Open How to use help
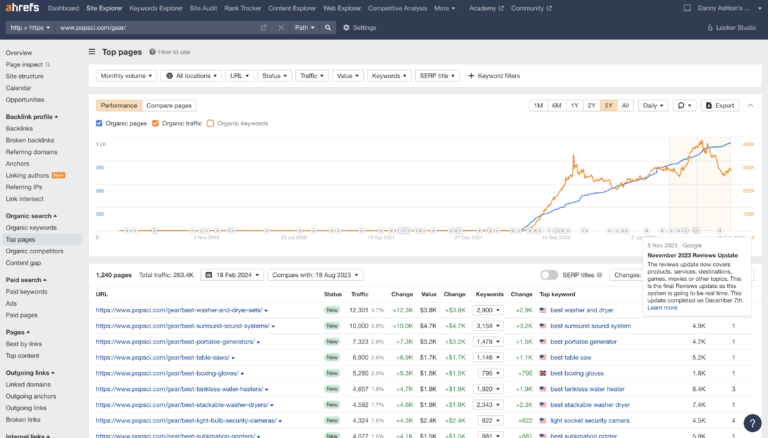 coord(170,52)
